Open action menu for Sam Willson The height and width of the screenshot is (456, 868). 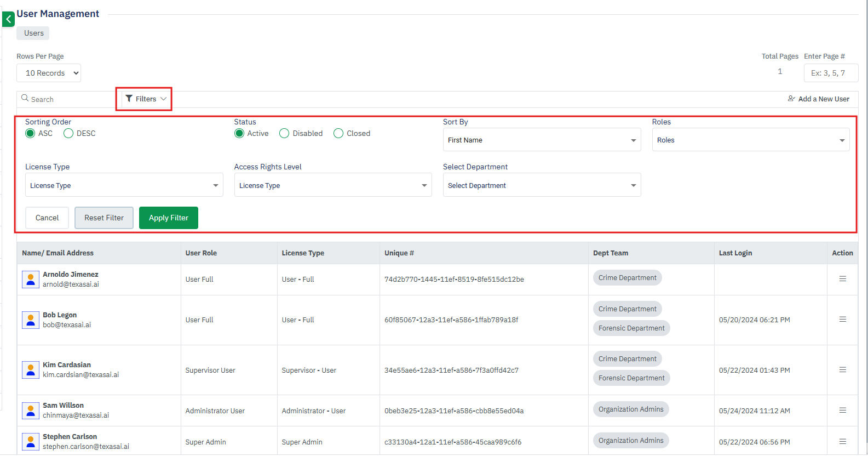[x=843, y=411]
